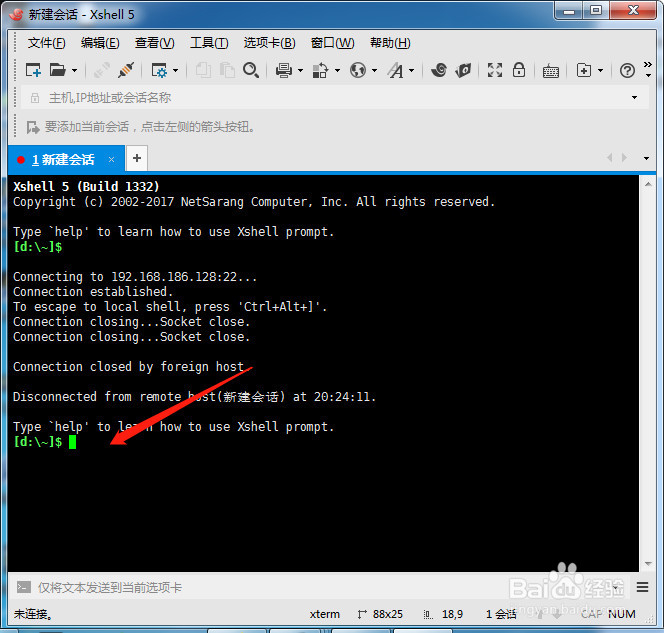Expand the Open folder dropdown arrow

tap(74, 70)
